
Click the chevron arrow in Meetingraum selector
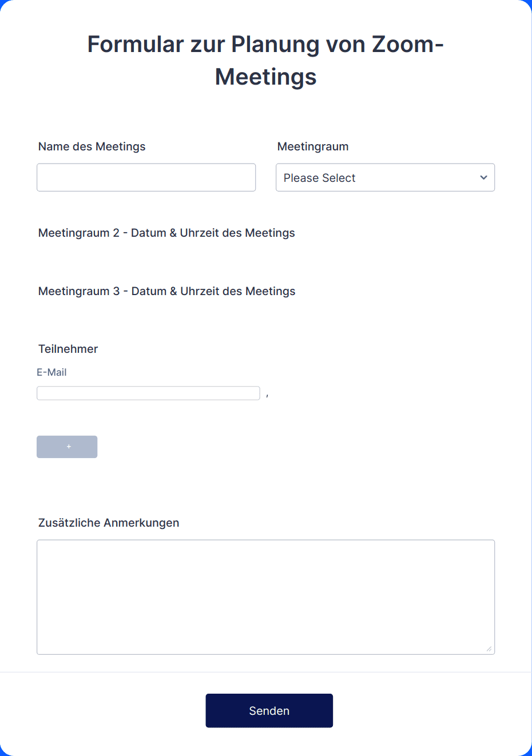pos(483,177)
